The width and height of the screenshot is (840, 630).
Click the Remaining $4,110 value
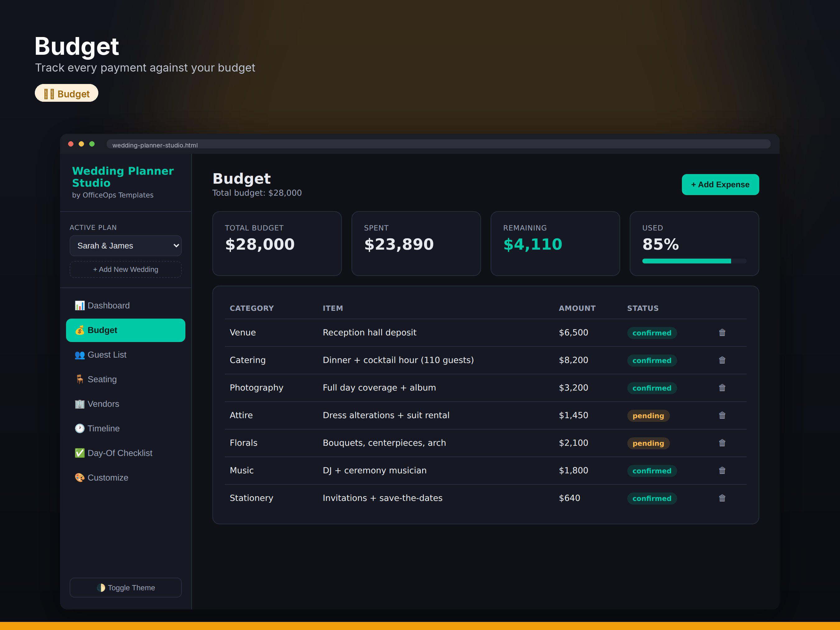[532, 244]
